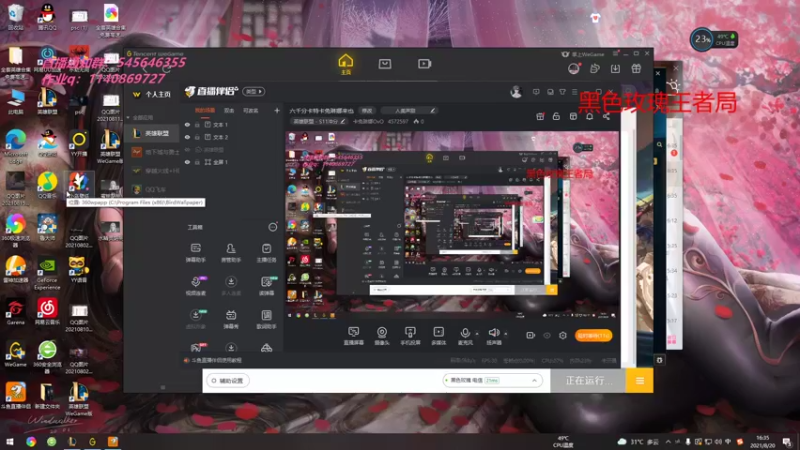Image resolution: width=800 pixels, height=450 pixels.
Task: Add 摄像头 camera source
Action: 382,336
